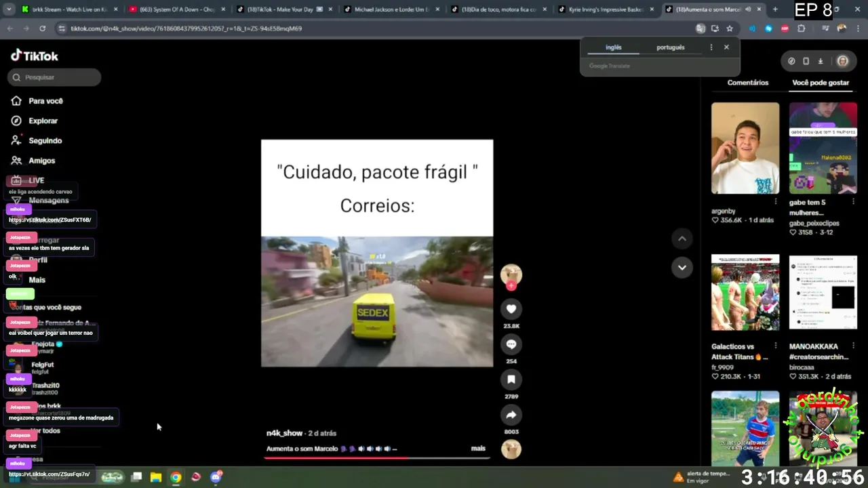Viewport: 868px width, 488px height.
Task: Click the download app icon in the top pill
Action: pyautogui.click(x=821, y=61)
